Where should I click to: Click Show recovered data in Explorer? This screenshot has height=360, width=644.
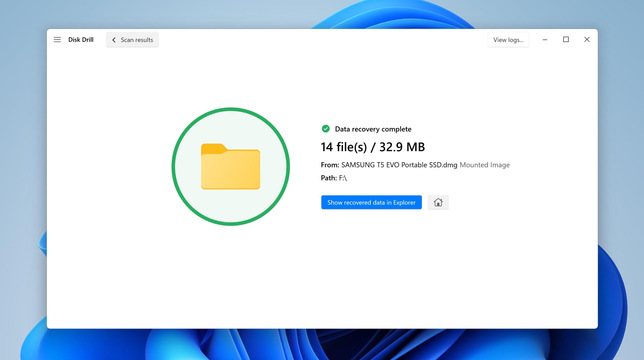(x=371, y=202)
